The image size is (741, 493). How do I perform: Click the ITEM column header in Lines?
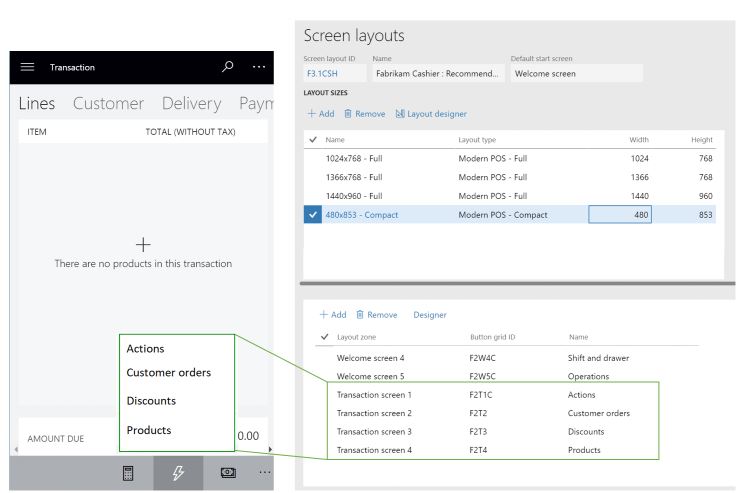point(37,132)
